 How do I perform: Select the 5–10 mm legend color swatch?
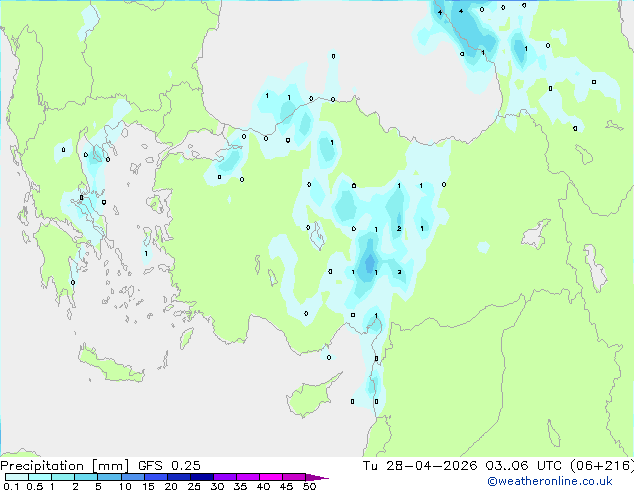point(109,477)
